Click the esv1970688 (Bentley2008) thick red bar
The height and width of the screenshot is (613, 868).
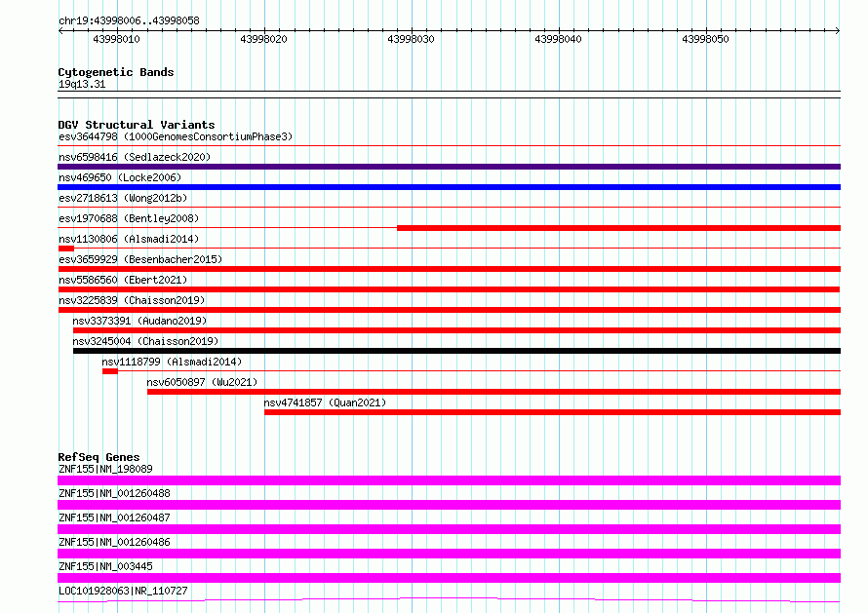619,228
